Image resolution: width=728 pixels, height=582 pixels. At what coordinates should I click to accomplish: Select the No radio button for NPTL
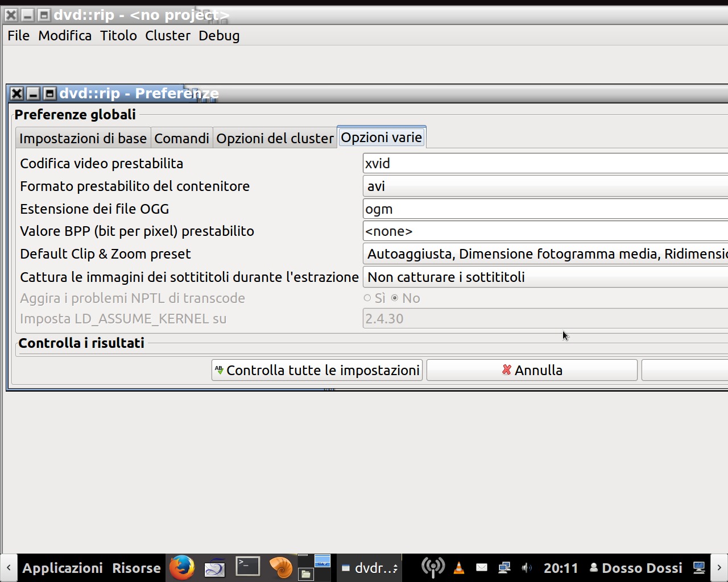[395, 298]
